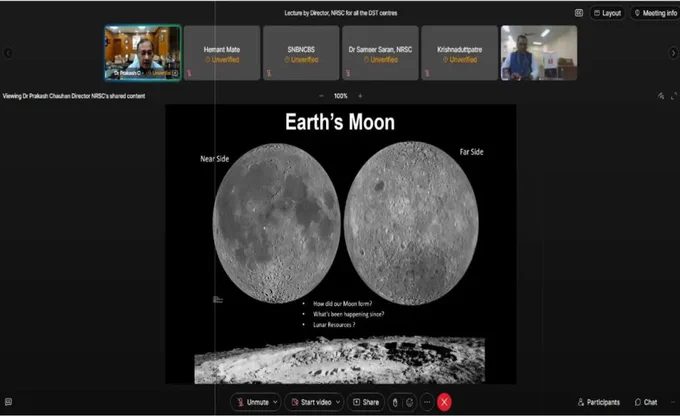Select Dr Prakash video thumbnail
Image resolution: width=680 pixels, height=416 pixels.
pyautogui.click(x=143, y=52)
